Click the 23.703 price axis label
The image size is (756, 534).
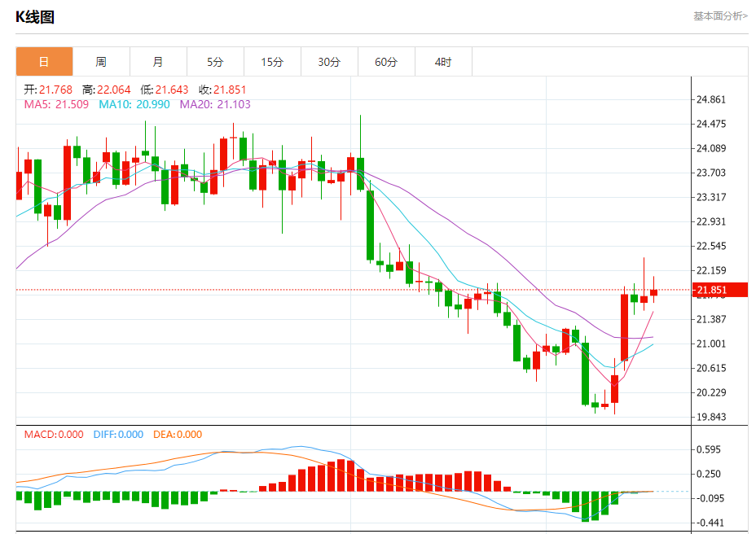tap(710, 173)
